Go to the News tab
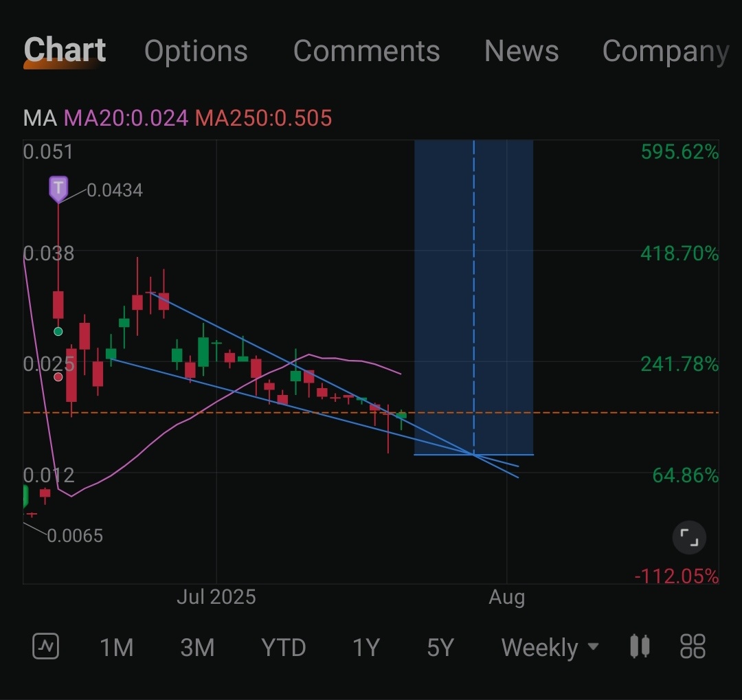Image resolution: width=742 pixels, height=700 pixels. (x=521, y=51)
